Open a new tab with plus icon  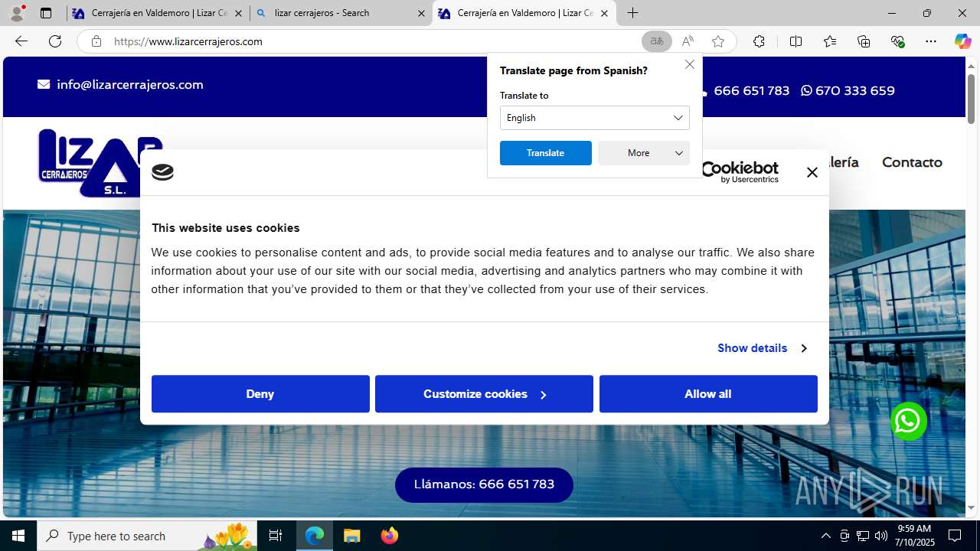click(x=632, y=13)
